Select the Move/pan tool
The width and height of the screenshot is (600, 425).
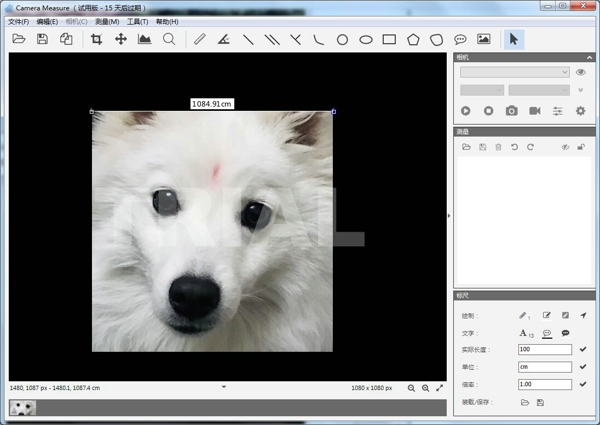(x=120, y=39)
